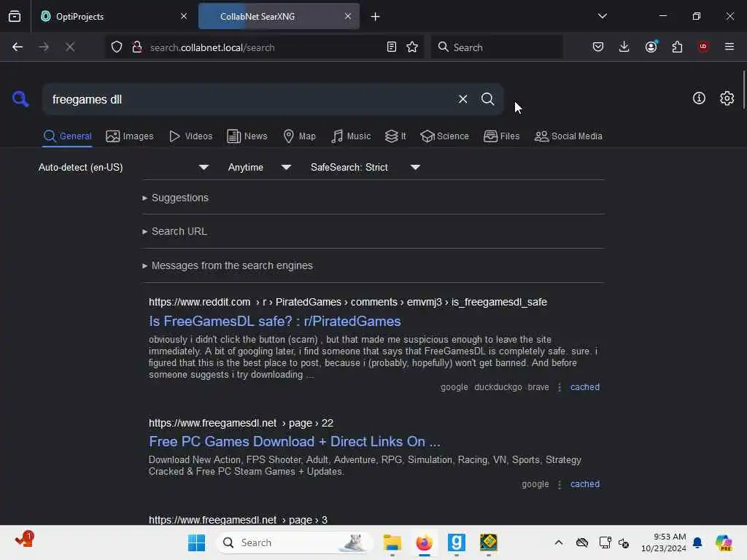Open a new browser tab

pyautogui.click(x=376, y=17)
